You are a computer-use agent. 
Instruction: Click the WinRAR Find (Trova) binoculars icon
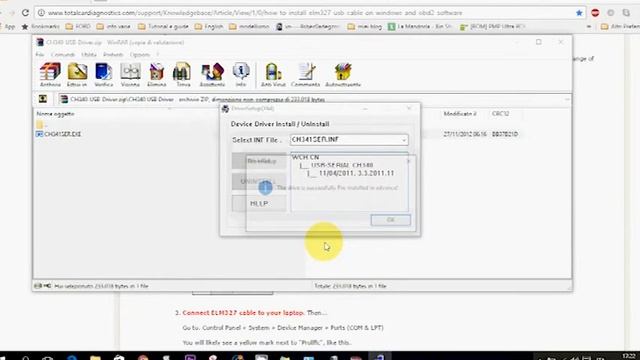183,74
